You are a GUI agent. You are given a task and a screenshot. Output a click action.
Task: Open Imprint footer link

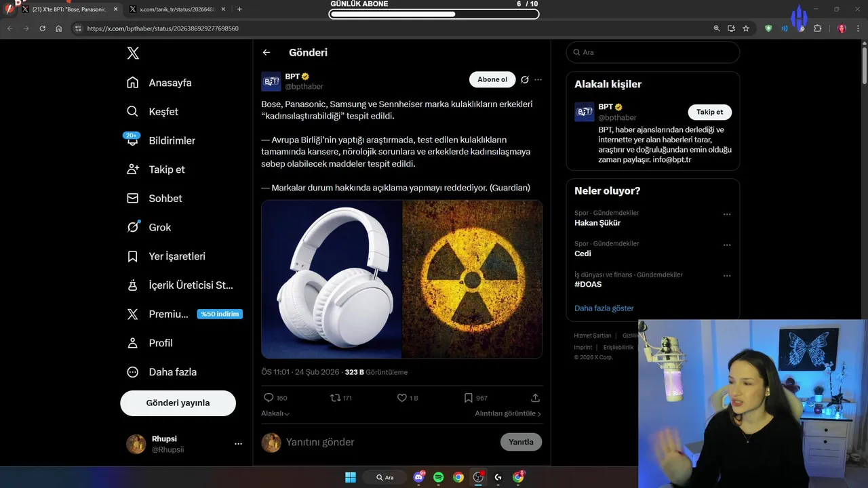(x=584, y=347)
